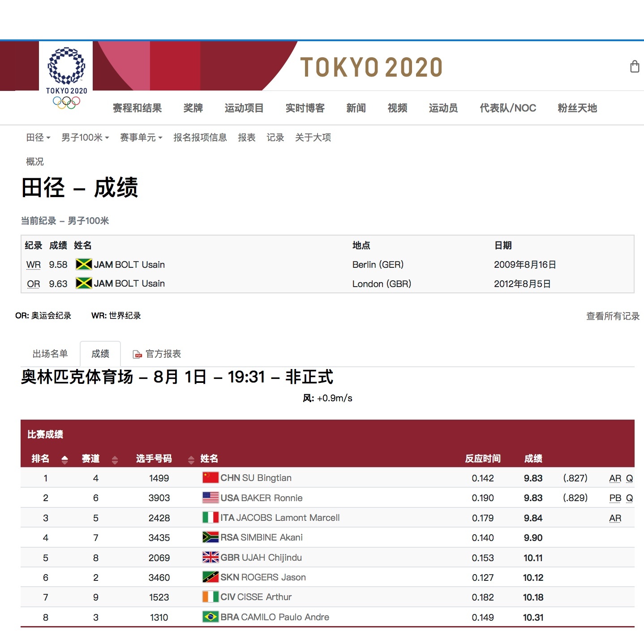Sort results by 选手号码 column arrows
Screen dimensions: 644x644
(x=191, y=459)
